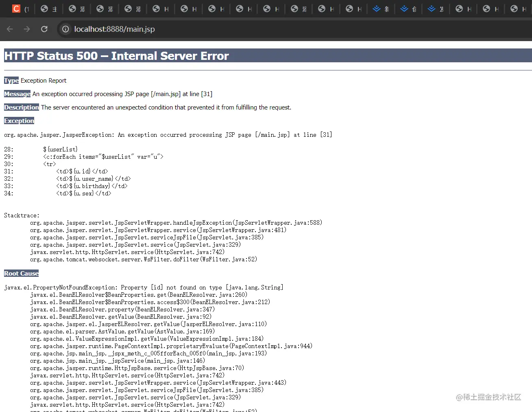The width and height of the screenshot is (532, 412).
Task: Click the BeanELResolver.getValue java:92 line
Action: click(x=121, y=317)
